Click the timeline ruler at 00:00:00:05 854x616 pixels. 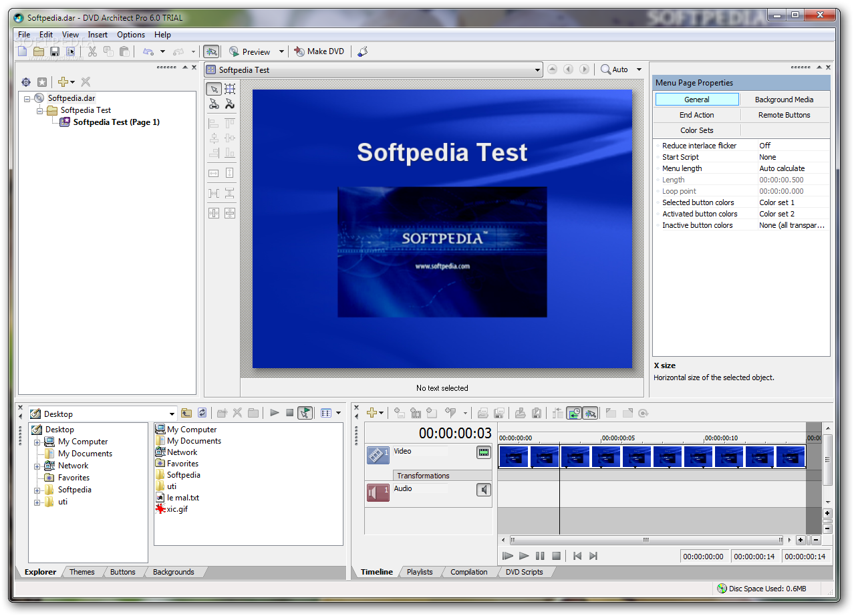click(617, 438)
